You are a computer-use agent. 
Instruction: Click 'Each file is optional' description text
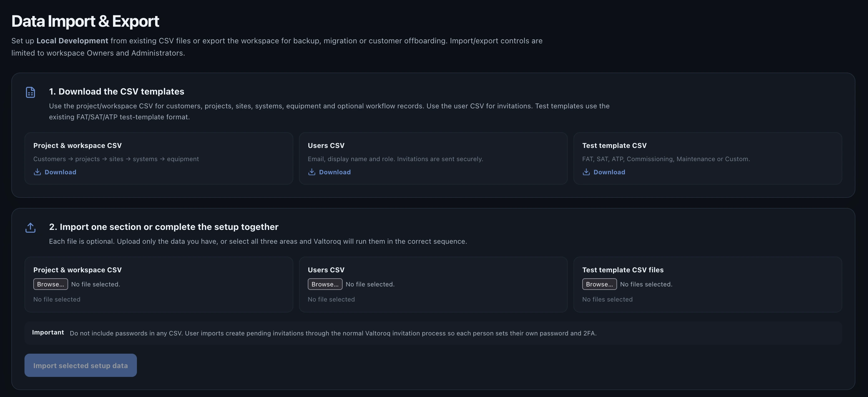pyautogui.click(x=258, y=241)
